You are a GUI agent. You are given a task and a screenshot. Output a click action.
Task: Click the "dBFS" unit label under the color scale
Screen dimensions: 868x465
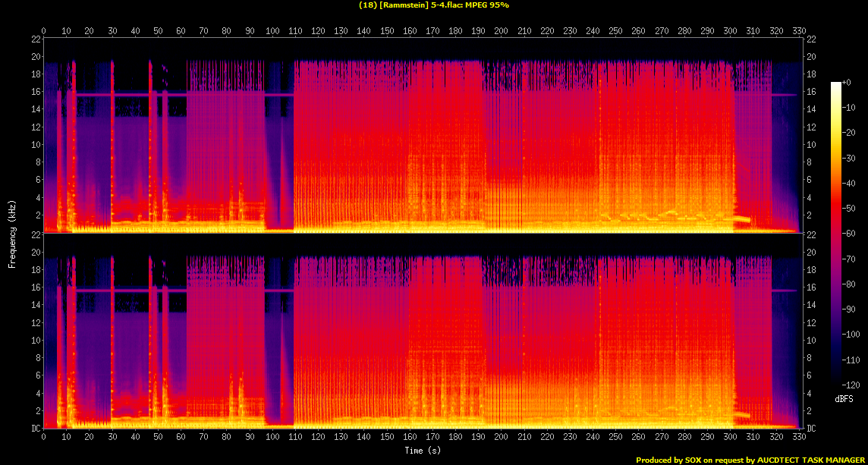click(x=844, y=398)
